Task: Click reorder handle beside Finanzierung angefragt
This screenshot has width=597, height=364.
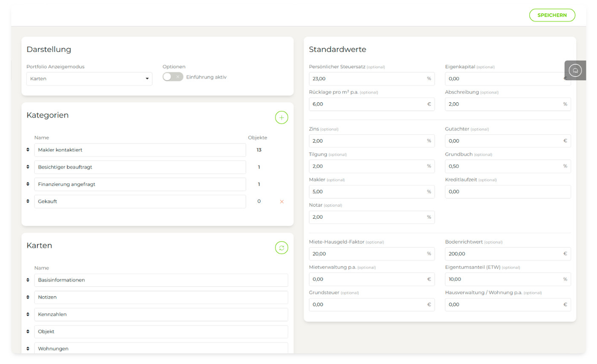Action: [x=28, y=184]
